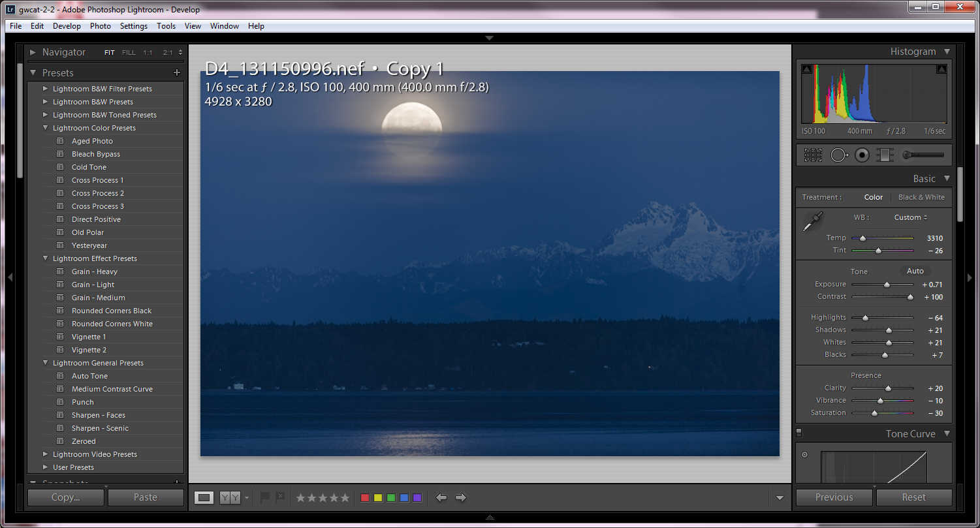Collapse the Presets panel

coord(33,72)
